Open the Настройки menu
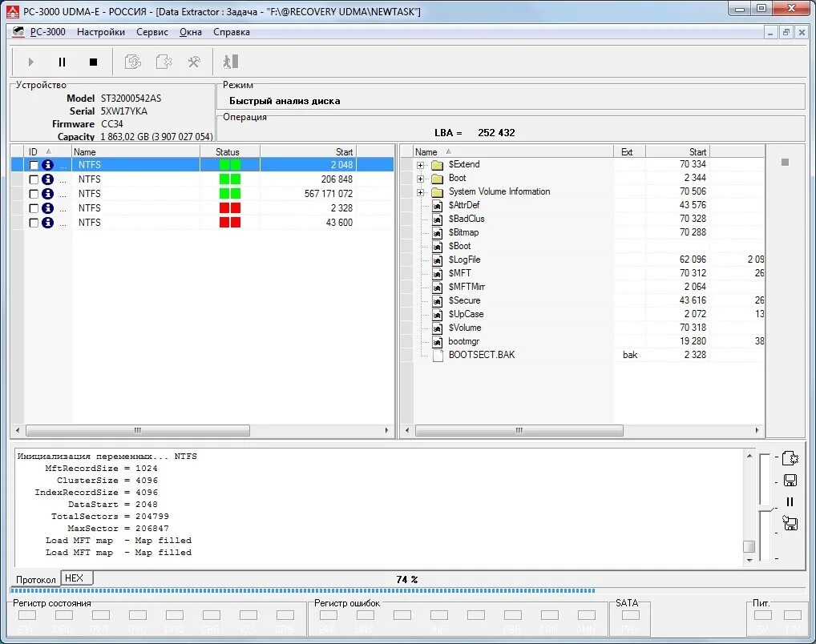Viewport: 816px width, 644px height. [x=101, y=32]
